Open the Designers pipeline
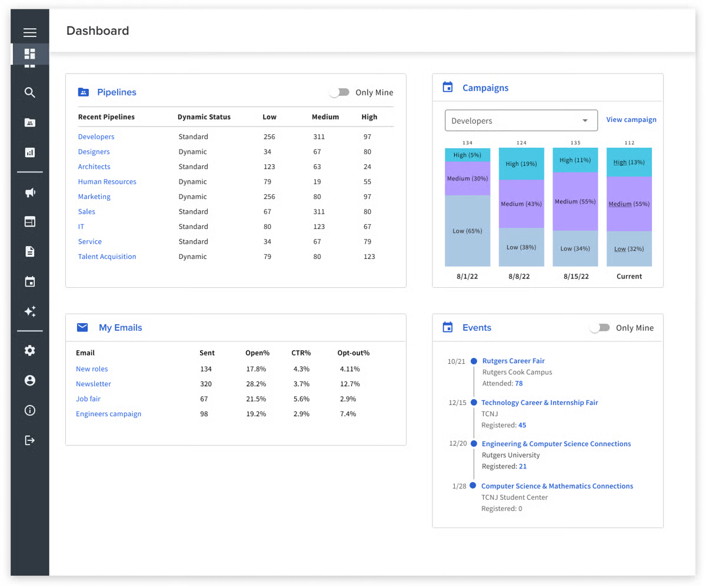Viewport: 706px width, 588px height. click(94, 151)
